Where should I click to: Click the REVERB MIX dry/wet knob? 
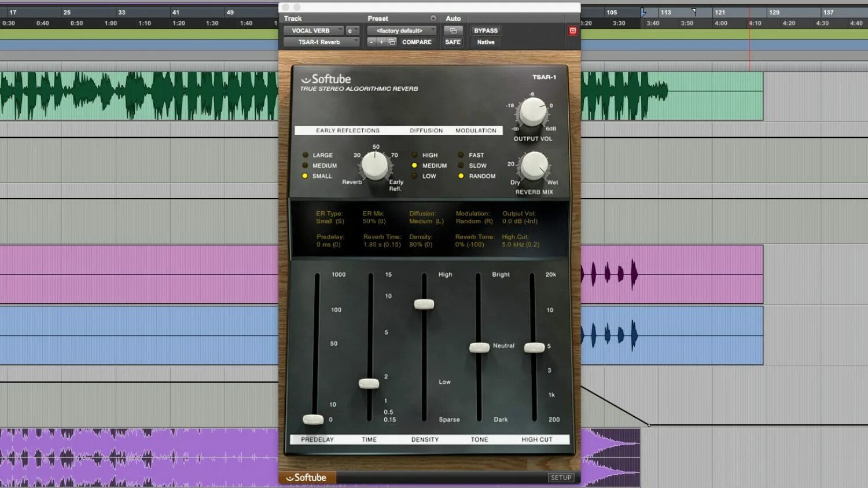click(x=534, y=166)
